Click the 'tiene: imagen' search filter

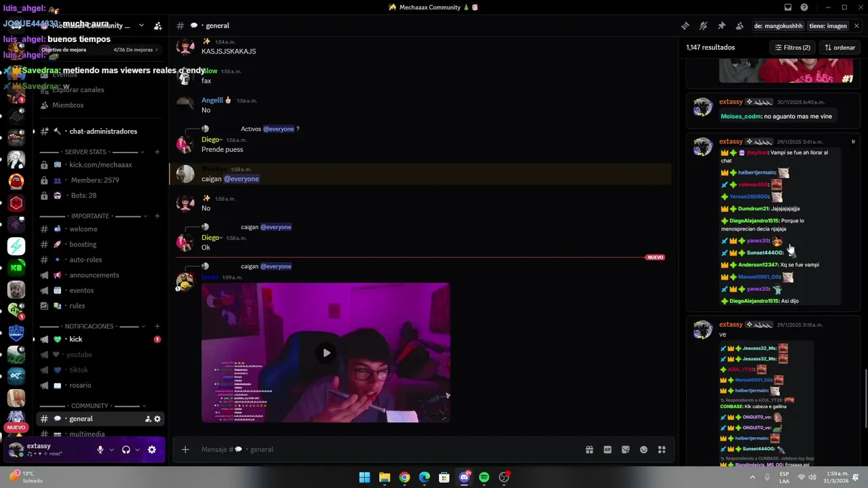pyautogui.click(x=827, y=26)
